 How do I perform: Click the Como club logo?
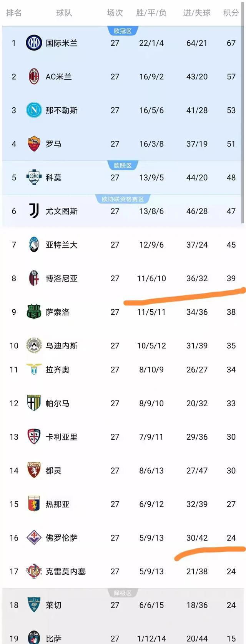click(x=34, y=177)
